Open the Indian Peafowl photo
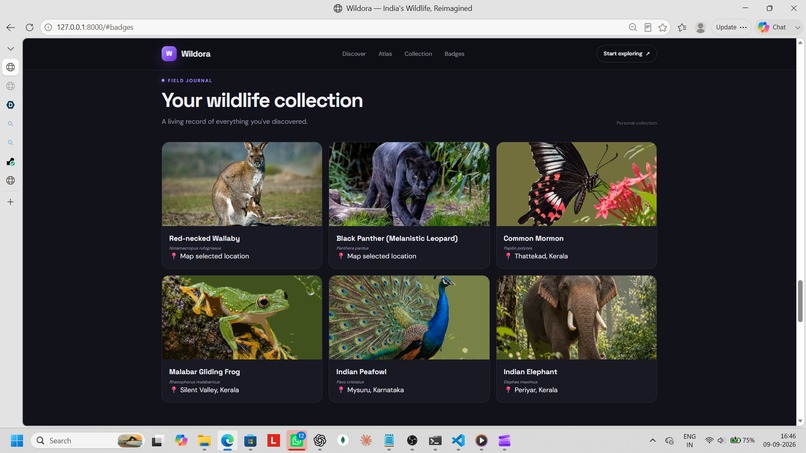This screenshot has width=806, height=453. point(409,317)
